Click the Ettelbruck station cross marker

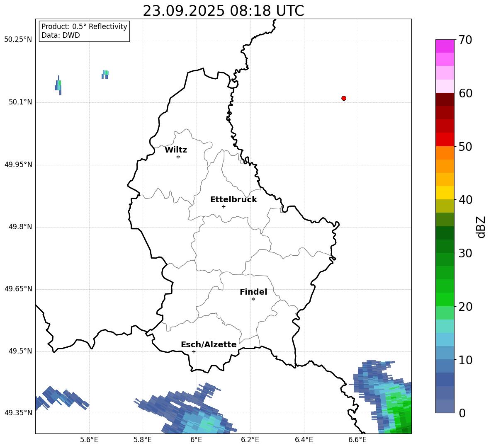click(224, 206)
